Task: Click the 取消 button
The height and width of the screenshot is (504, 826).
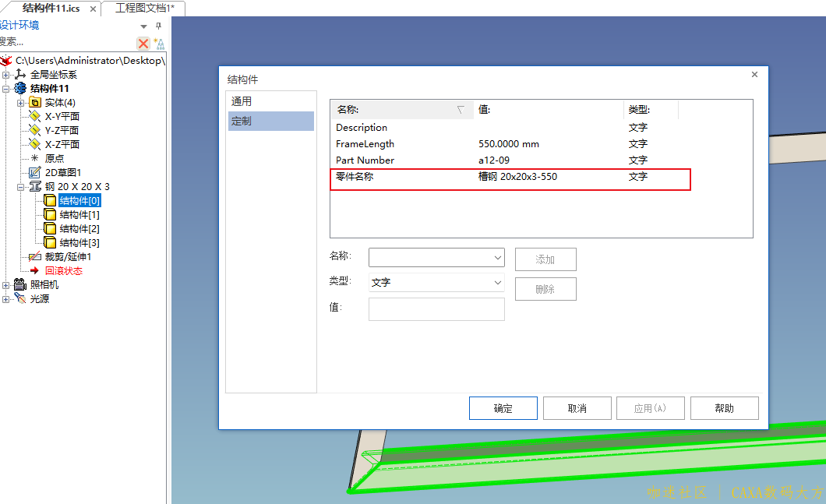Action: click(x=577, y=408)
